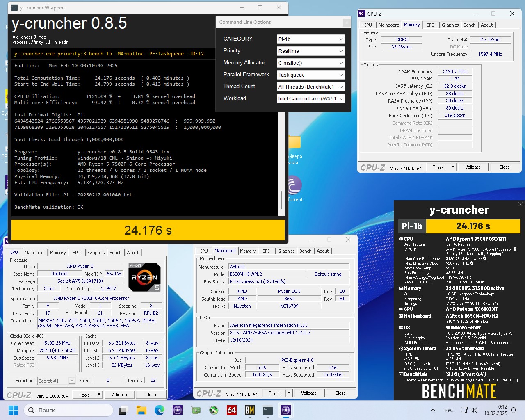
Task: Open Tools arrow in CPU-Z Memory window
Action: (x=453, y=167)
